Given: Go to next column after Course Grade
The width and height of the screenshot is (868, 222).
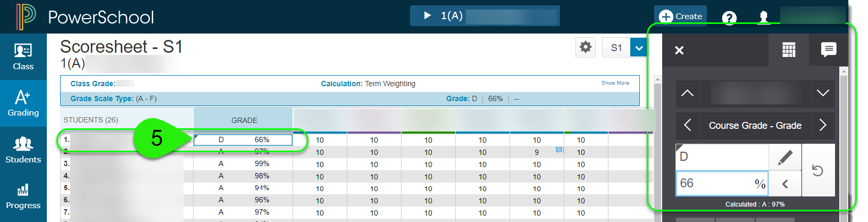Looking at the screenshot, I should (823, 125).
